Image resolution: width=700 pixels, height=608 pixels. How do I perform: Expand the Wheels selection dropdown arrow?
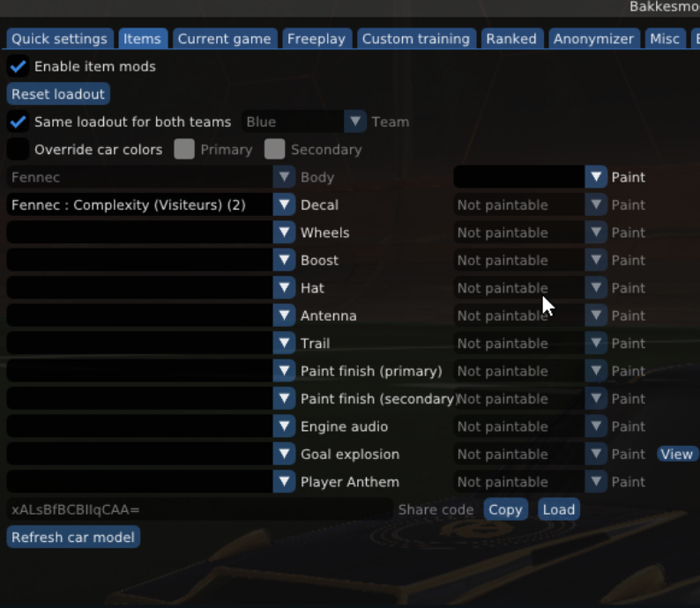284,233
